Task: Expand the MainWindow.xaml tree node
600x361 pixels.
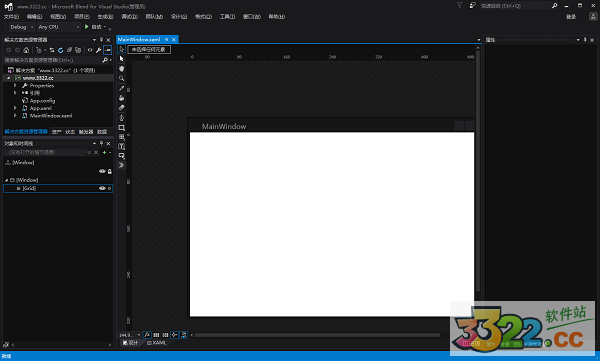Action: coord(15,115)
